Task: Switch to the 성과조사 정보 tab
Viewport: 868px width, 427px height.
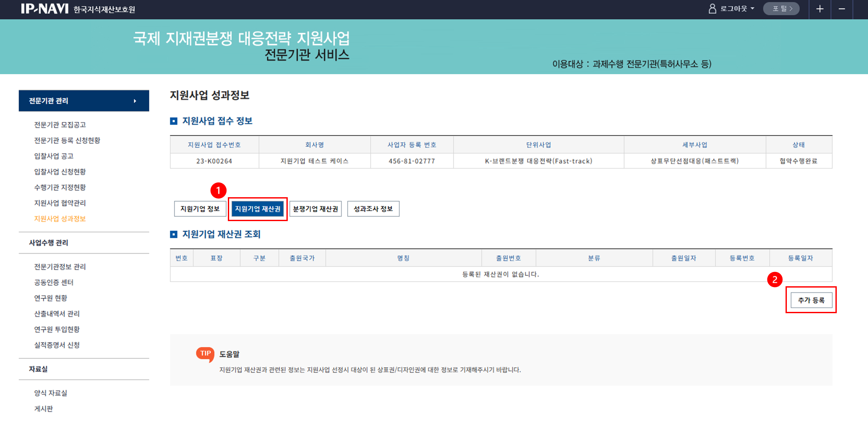Action: pos(373,209)
